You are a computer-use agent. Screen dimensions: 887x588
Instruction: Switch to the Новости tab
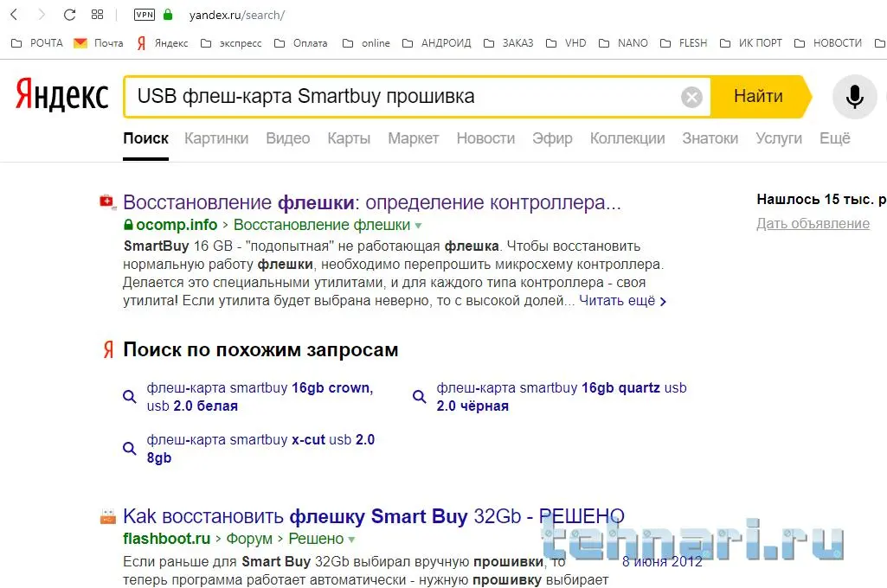tap(486, 138)
